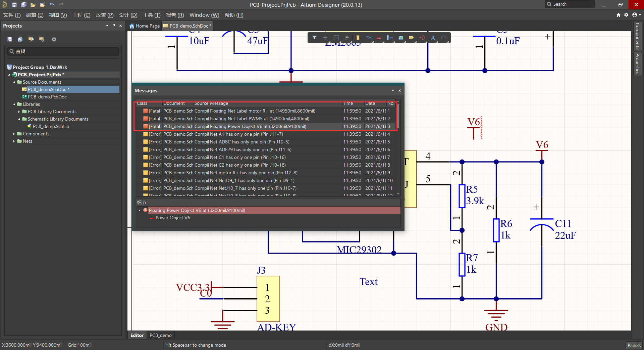Expand the Components folder
This screenshot has height=350, width=644.
[14, 134]
